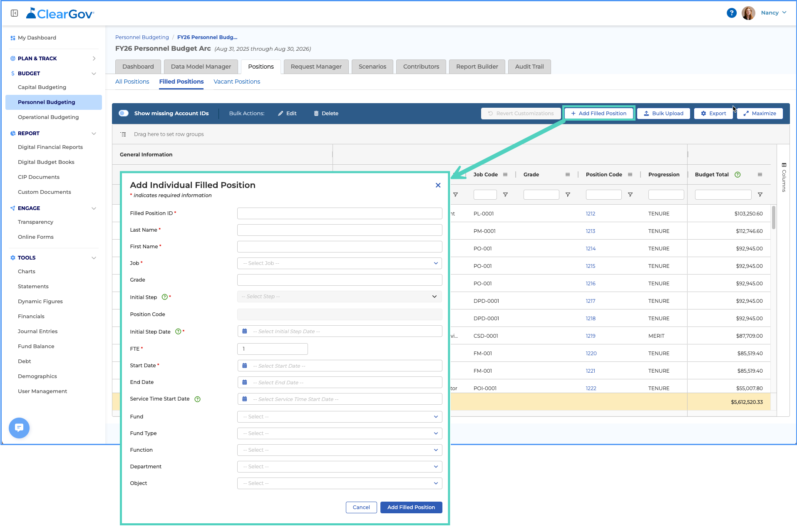This screenshot has height=532, width=797.
Task: Click the Service Time Start Date help icon
Action: 198,399
